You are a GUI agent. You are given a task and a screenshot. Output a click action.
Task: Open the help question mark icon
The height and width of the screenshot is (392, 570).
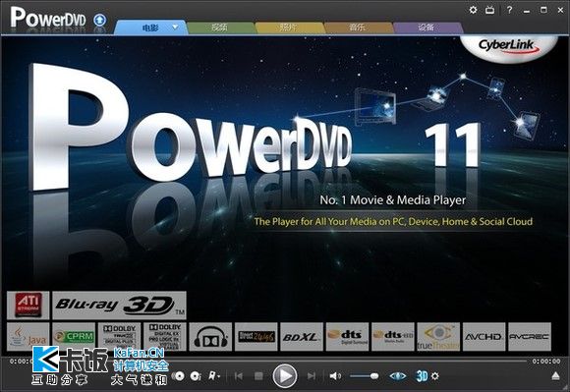[509, 10]
